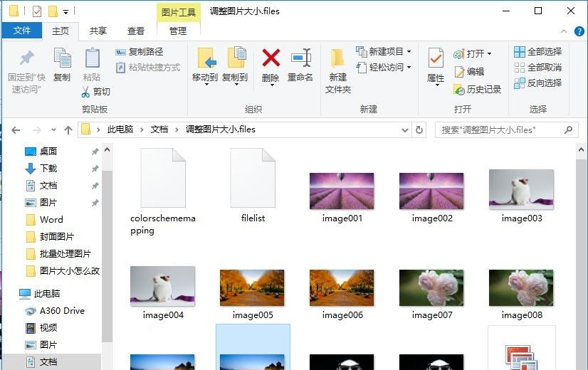Image resolution: width=588 pixels, height=370 pixels.
Task: Click the red Delete X icon
Action: click(x=271, y=58)
